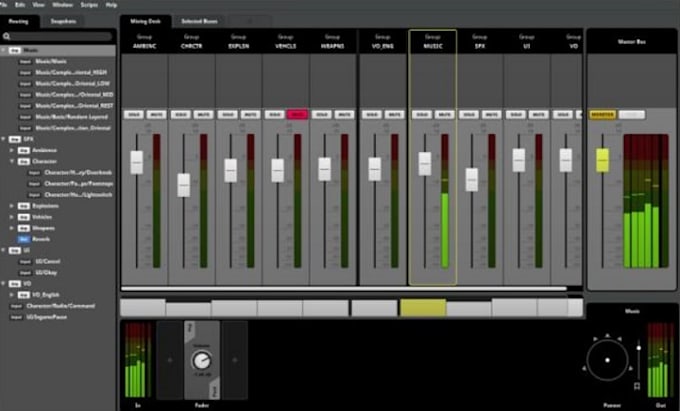Add effect in pre-fader slot
680x411 pixels.
coord(170,360)
